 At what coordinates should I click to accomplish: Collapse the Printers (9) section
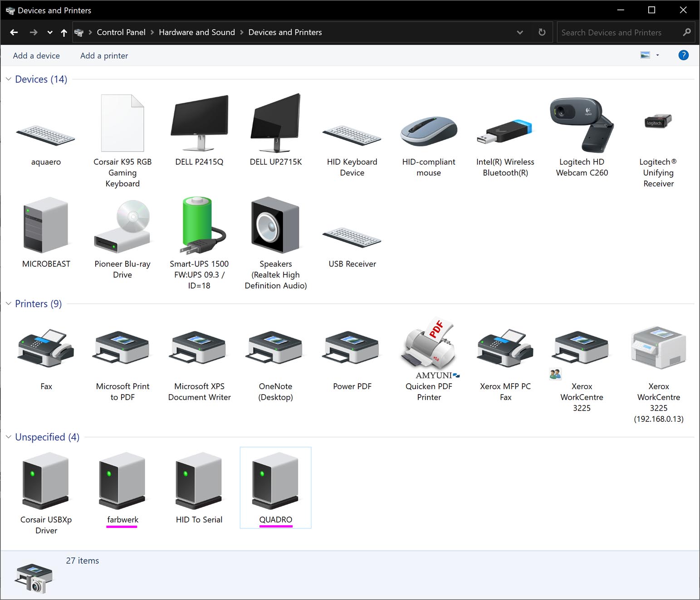point(9,304)
